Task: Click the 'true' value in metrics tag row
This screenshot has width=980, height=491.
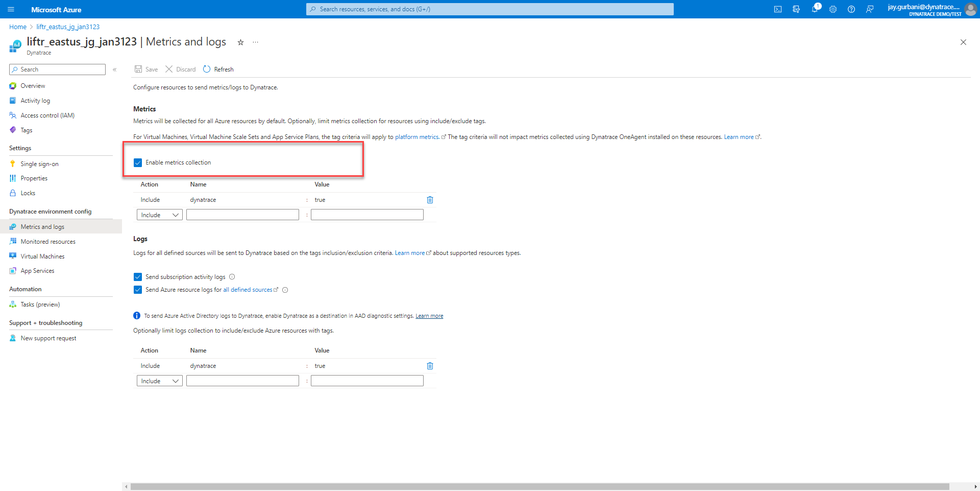Action: pos(320,200)
